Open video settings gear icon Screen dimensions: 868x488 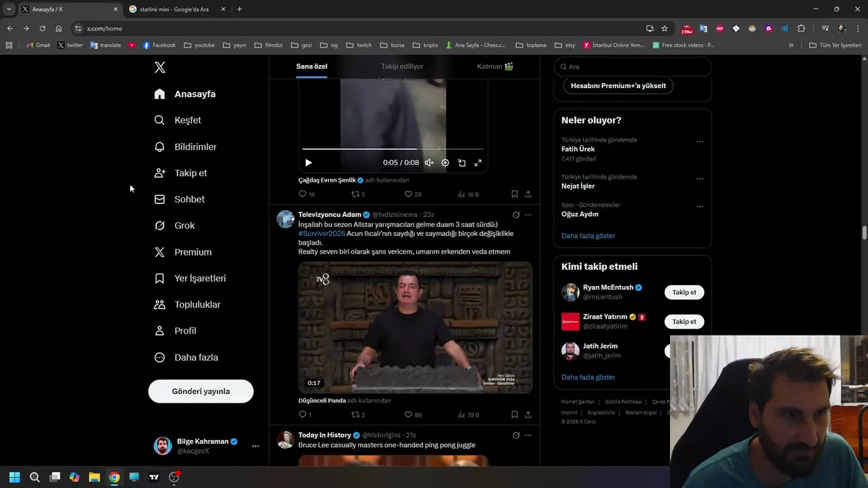445,163
